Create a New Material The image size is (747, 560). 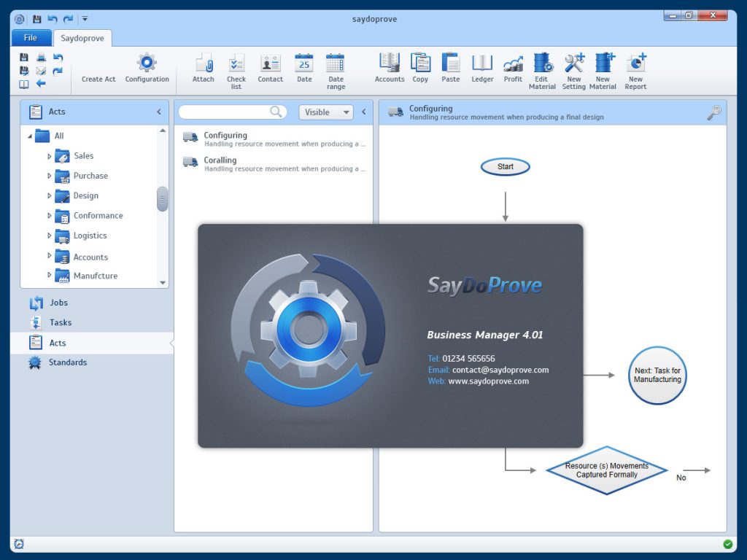tap(603, 69)
